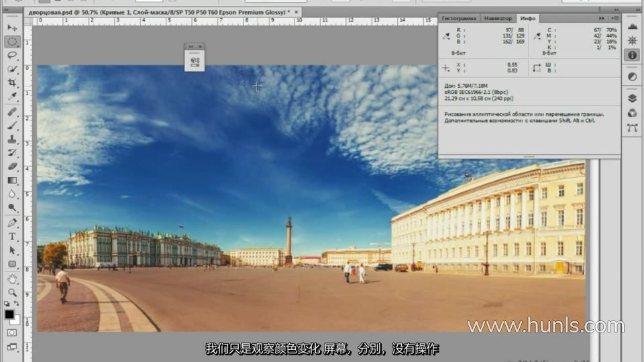Screen dimensions: 644x362
Task: Reset default foreground and background colors
Action: [x=7, y=304]
